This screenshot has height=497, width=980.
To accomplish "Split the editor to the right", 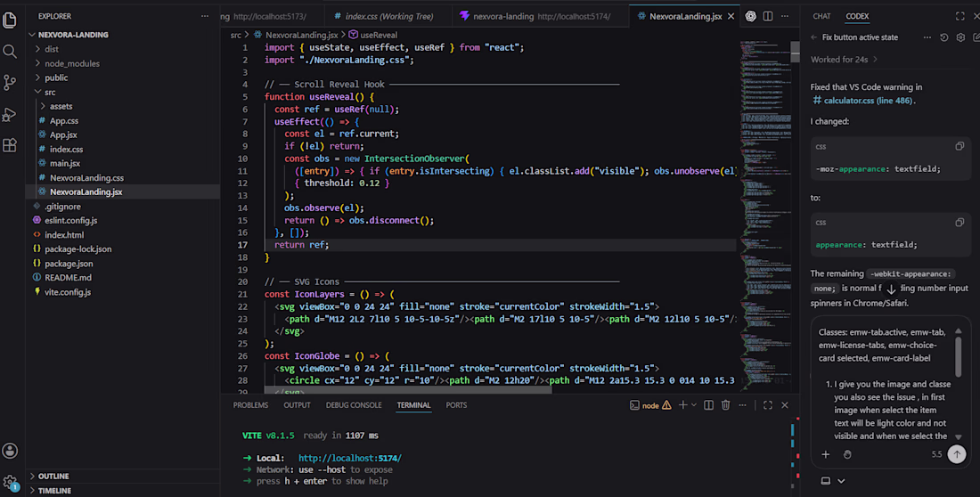I will click(767, 16).
